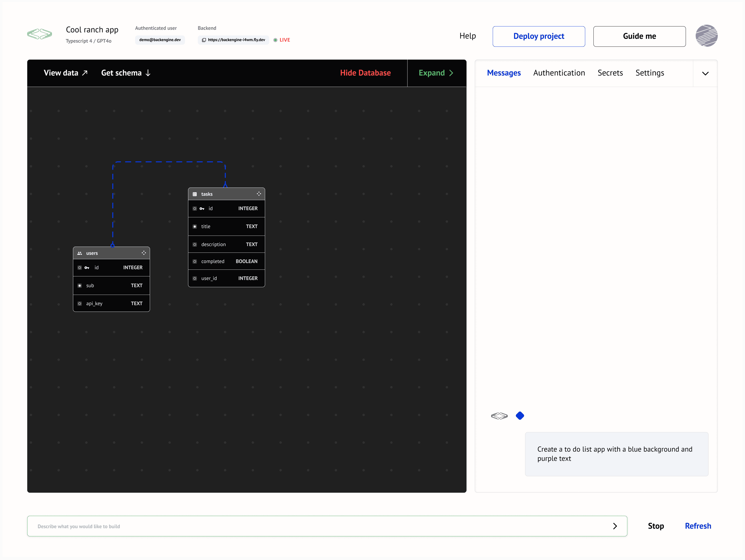Toggle Hide Database view

[x=365, y=73]
